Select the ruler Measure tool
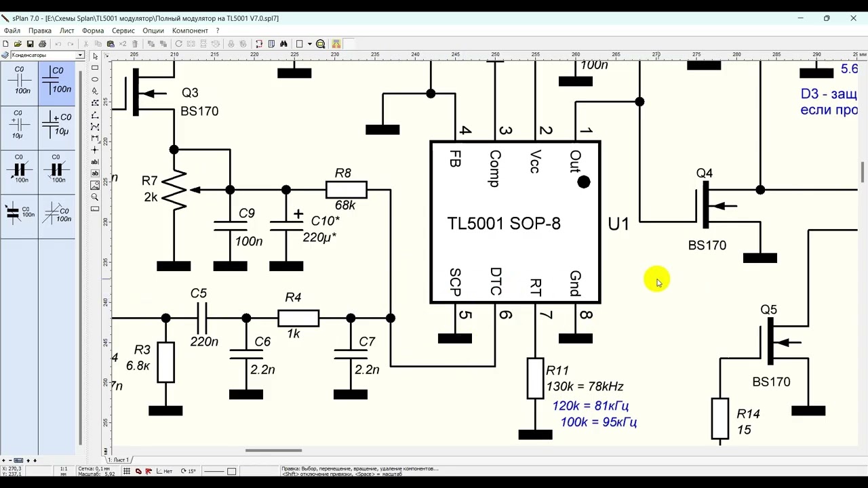Viewport: 868px width, 488px height. [95, 209]
